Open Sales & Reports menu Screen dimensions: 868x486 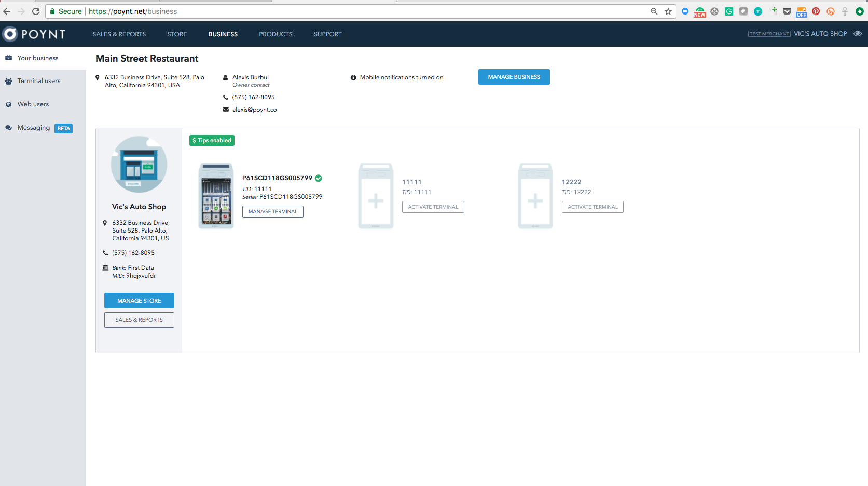[119, 34]
